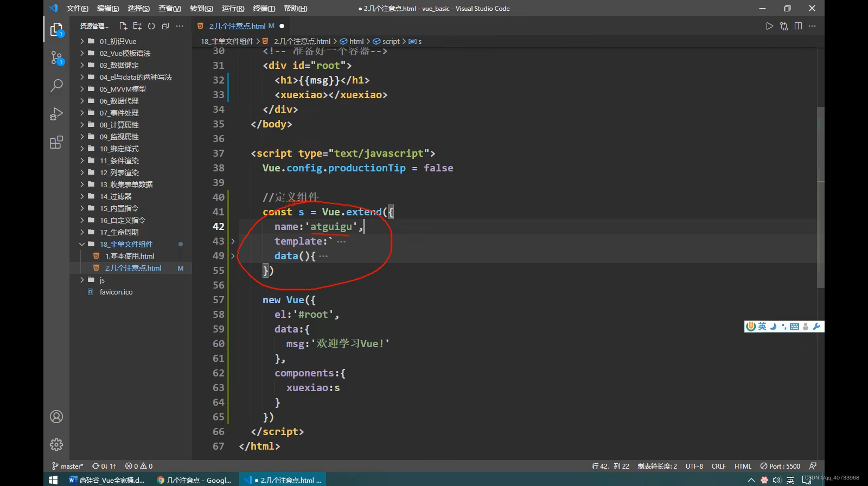
Task: Change UTF-8 file encoding
Action: pos(694,466)
